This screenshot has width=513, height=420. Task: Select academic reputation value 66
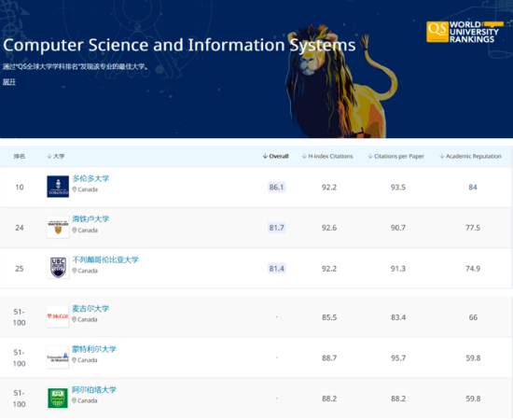[473, 317]
